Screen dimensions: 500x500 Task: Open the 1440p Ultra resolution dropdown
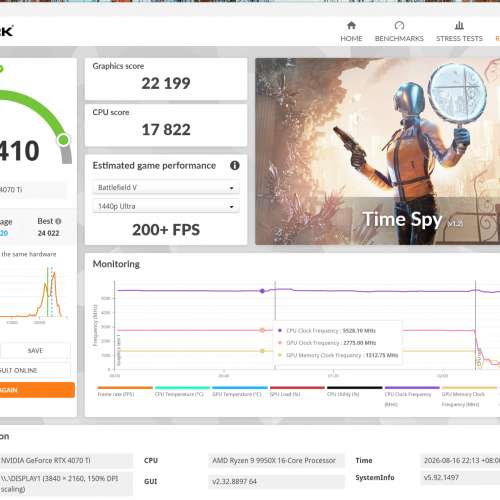point(166,206)
